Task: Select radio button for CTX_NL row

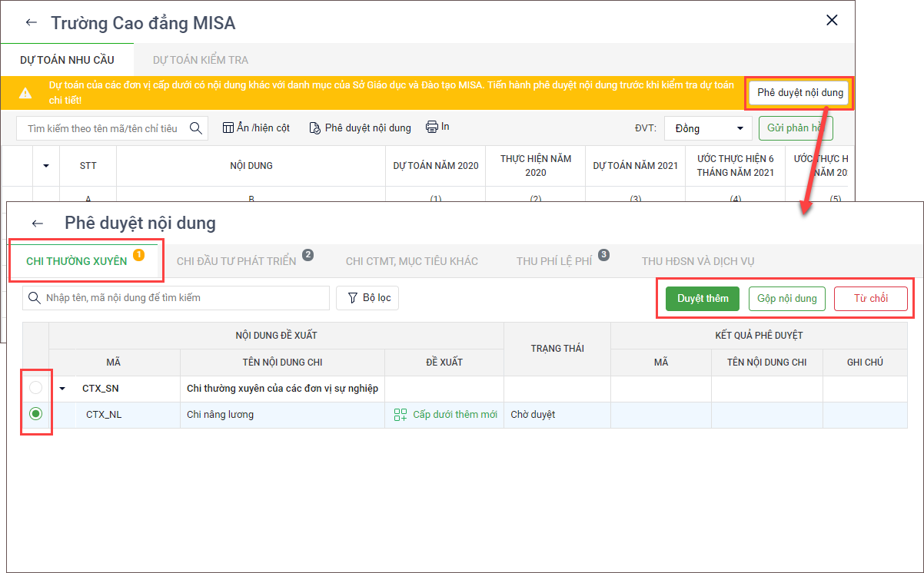Action: [36, 414]
